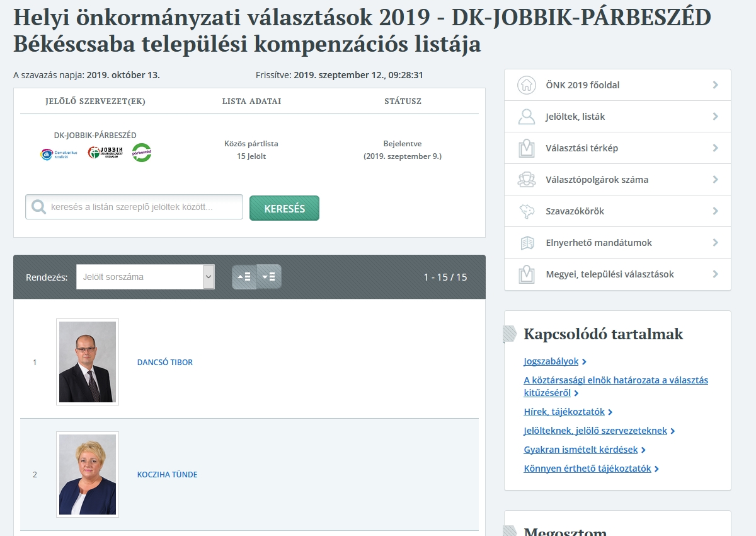Open Könnyen érthető tájékoztatók link
The height and width of the screenshot is (536, 756).
coord(587,469)
